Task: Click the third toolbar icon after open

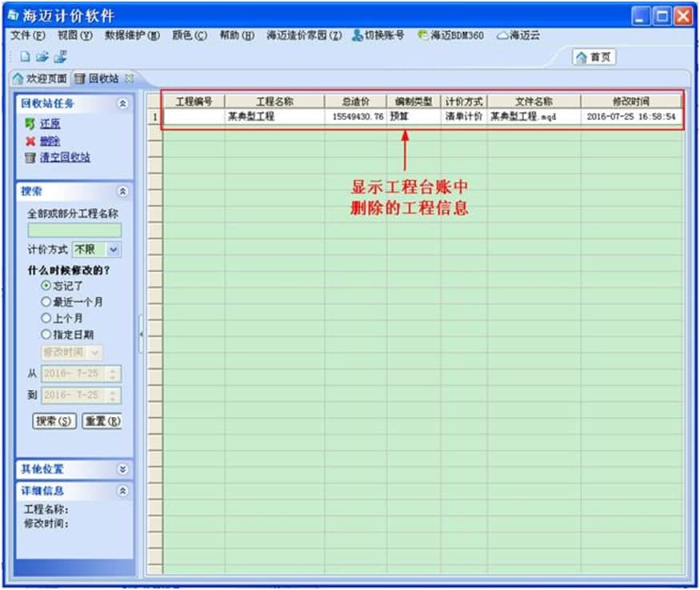Action: click(60, 57)
